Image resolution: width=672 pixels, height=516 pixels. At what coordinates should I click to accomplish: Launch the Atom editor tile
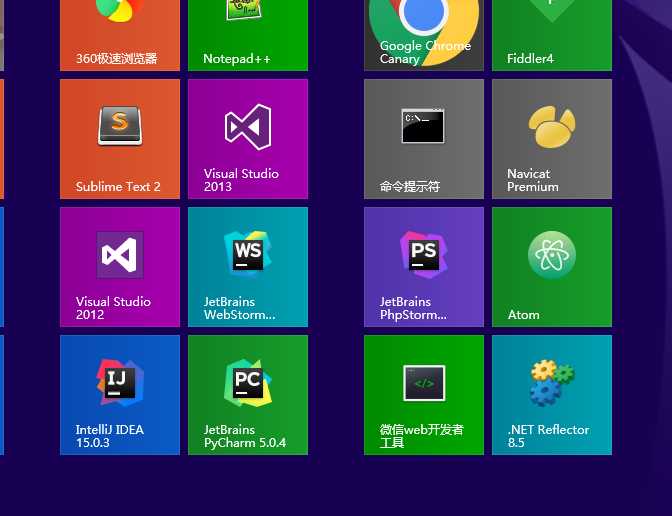point(552,267)
